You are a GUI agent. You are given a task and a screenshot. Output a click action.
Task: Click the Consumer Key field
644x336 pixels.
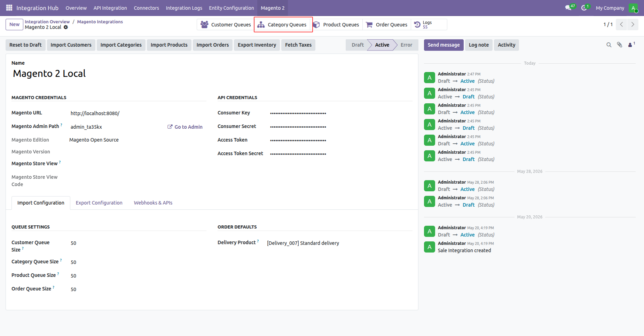(341, 113)
